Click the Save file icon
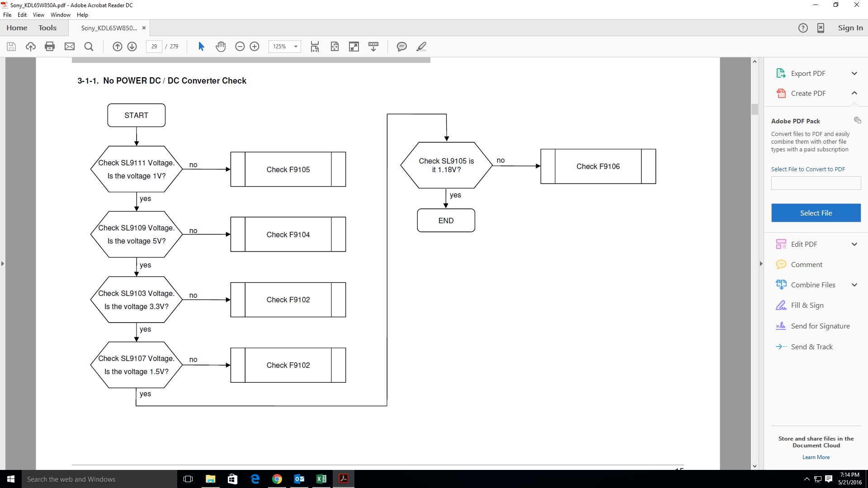 tap(11, 47)
